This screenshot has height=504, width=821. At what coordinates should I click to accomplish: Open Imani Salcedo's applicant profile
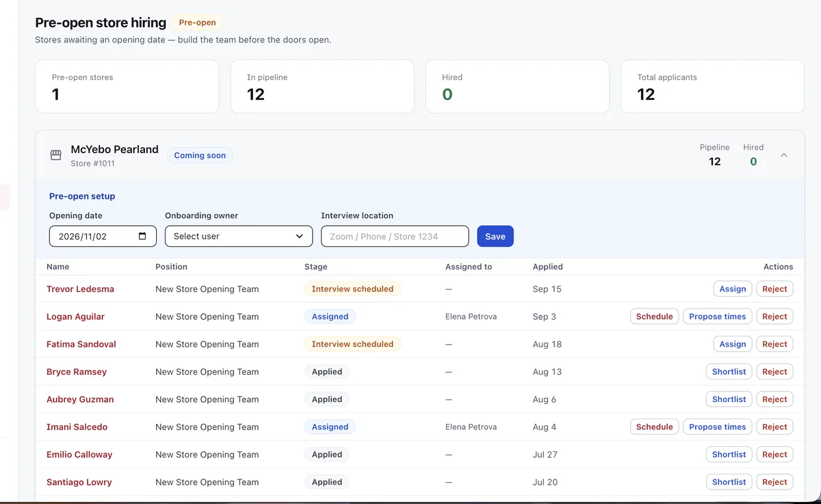tap(77, 427)
